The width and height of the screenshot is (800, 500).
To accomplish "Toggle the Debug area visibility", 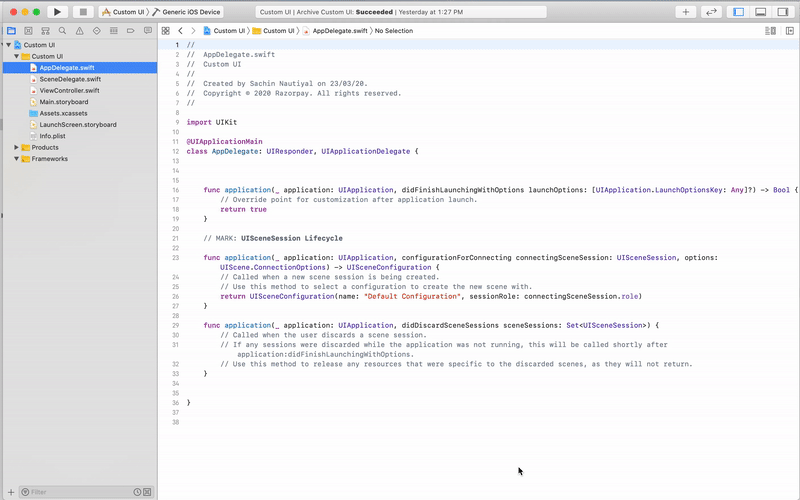I will click(760, 12).
